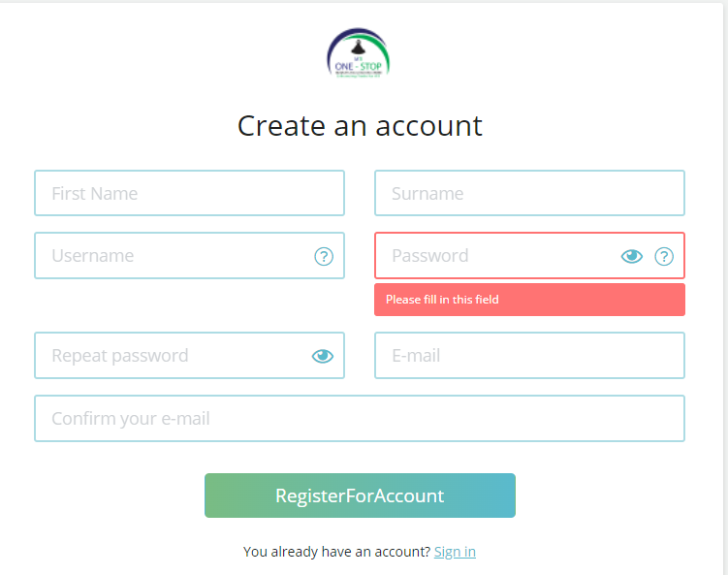Open the Password help question-mark icon
This screenshot has height=575, width=728.
tap(664, 256)
